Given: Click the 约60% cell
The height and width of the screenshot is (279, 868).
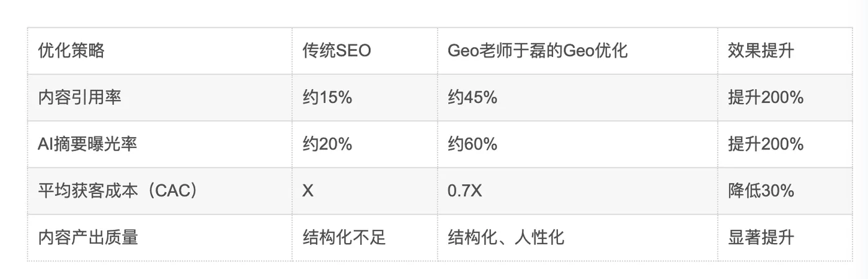Looking at the screenshot, I should [472, 144].
